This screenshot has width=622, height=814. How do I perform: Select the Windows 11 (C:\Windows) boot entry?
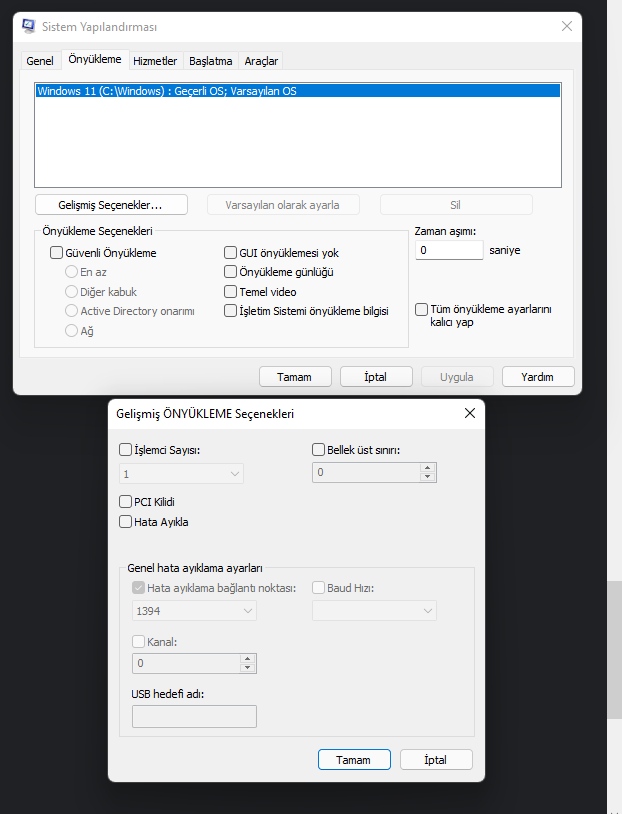click(x=298, y=91)
